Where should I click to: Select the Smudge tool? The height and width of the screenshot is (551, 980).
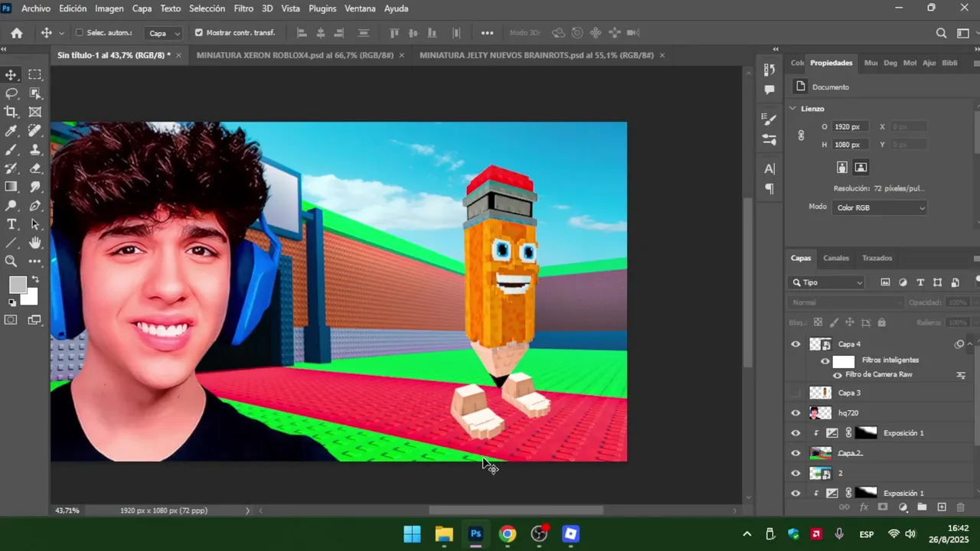point(35,187)
